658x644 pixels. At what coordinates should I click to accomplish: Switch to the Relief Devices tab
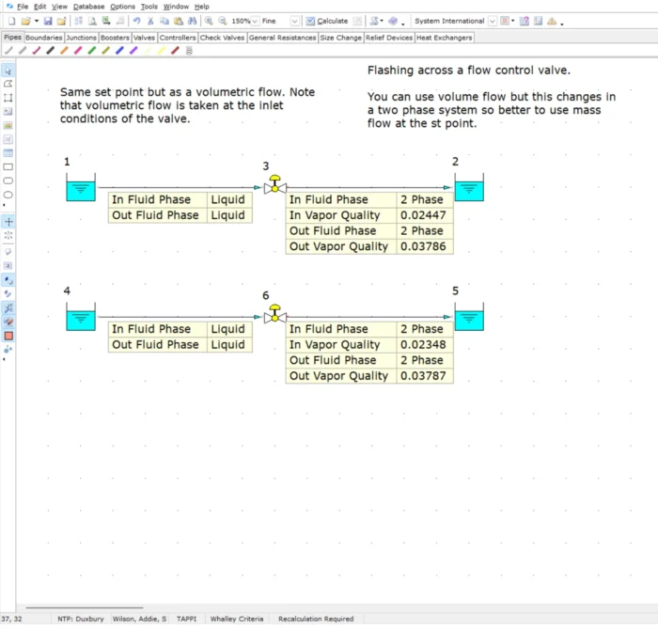[388, 38]
